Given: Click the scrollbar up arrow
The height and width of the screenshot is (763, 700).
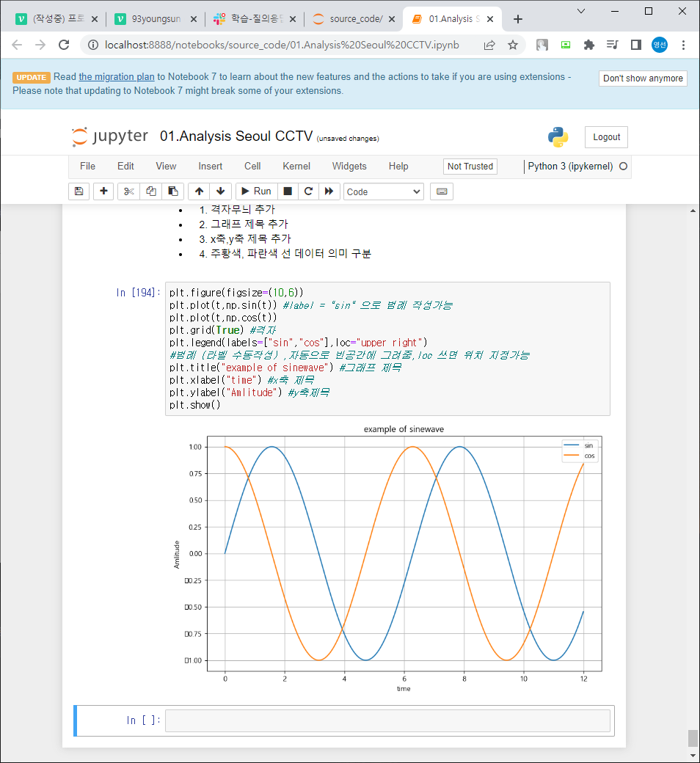Looking at the screenshot, I should [693, 211].
